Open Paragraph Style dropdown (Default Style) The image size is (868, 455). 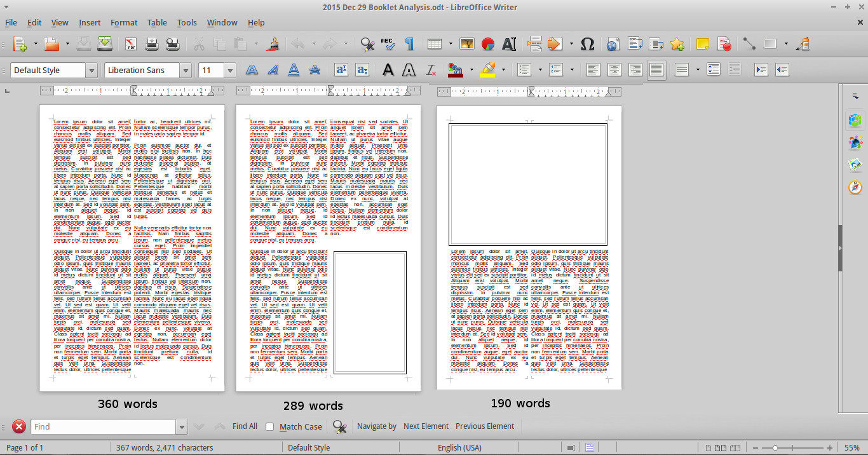point(92,71)
